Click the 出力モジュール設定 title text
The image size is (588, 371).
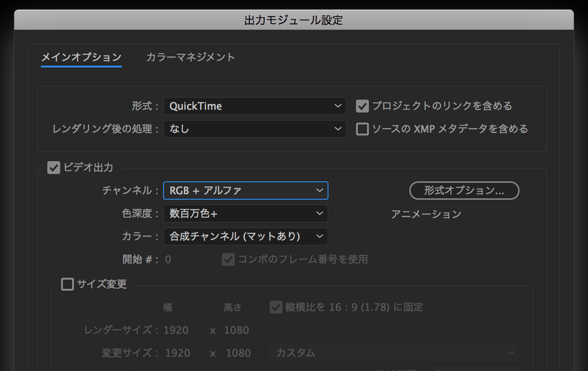(294, 20)
